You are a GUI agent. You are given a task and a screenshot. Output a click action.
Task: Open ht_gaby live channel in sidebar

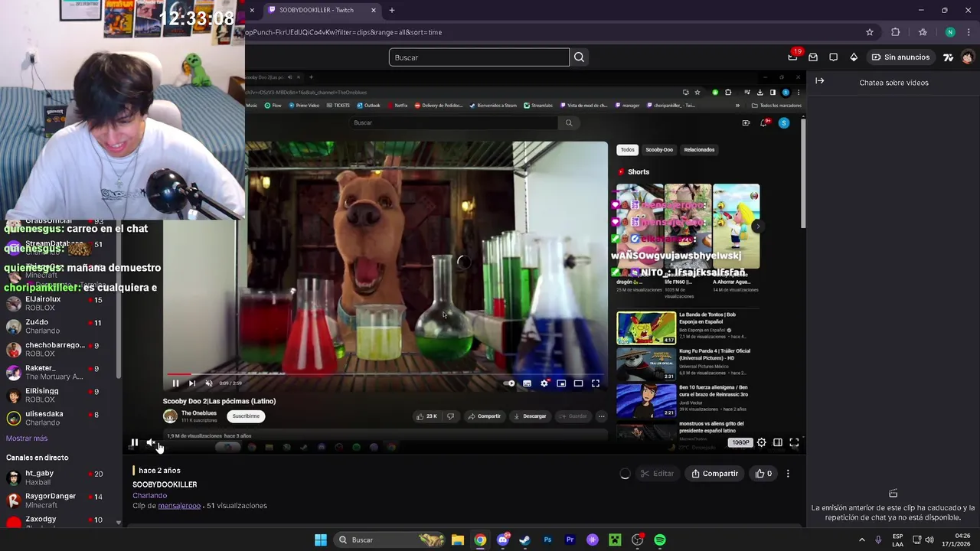click(x=61, y=478)
